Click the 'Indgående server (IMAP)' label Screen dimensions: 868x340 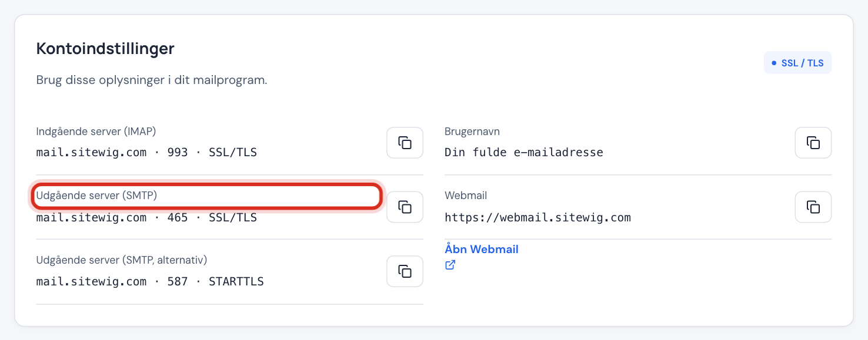pyautogui.click(x=96, y=132)
